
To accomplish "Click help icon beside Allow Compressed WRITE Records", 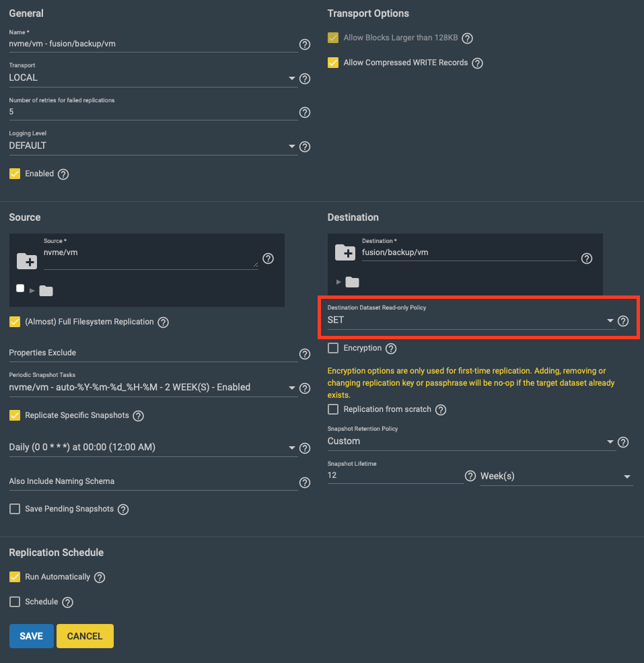I will pyautogui.click(x=477, y=63).
